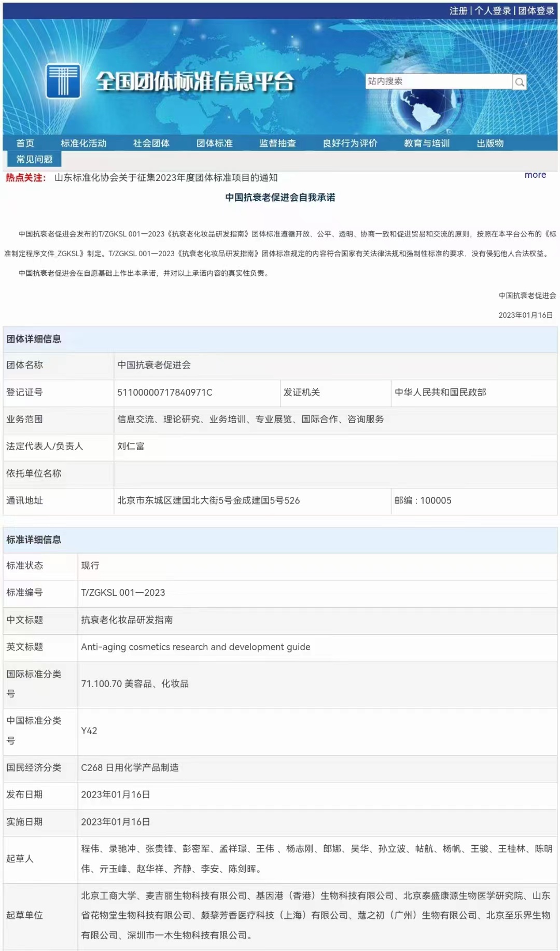Open the 注册 registration link
Screen dimensions: 560x951
(458, 10)
